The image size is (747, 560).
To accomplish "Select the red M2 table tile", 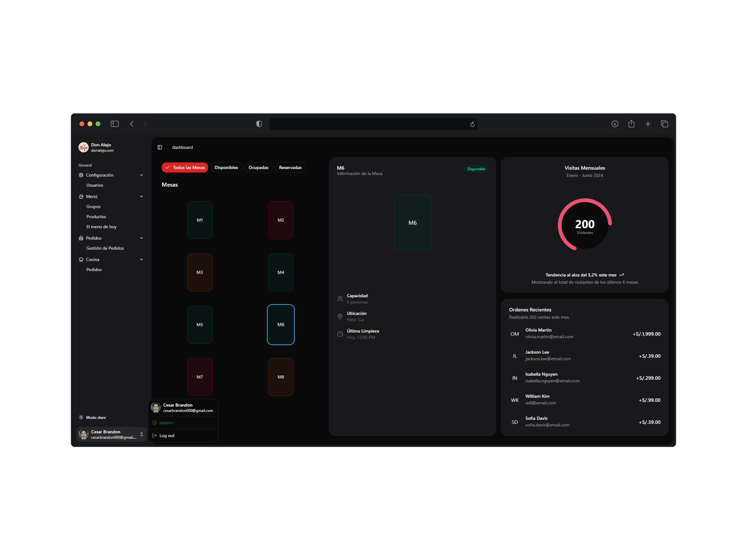I will click(x=281, y=220).
